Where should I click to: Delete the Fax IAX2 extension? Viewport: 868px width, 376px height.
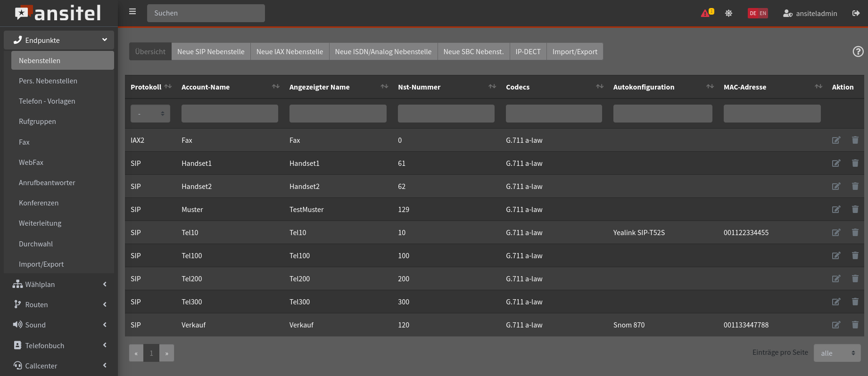coord(855,140)
